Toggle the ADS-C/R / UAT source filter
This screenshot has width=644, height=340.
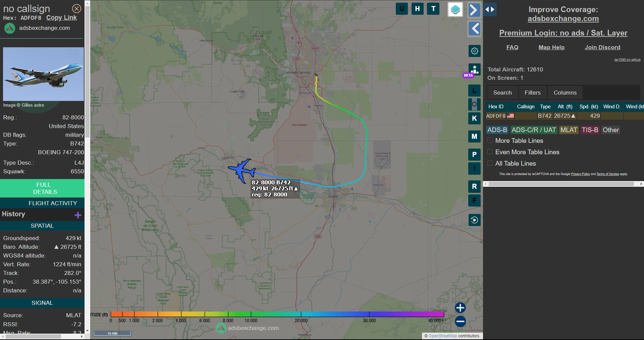[534, 130]
